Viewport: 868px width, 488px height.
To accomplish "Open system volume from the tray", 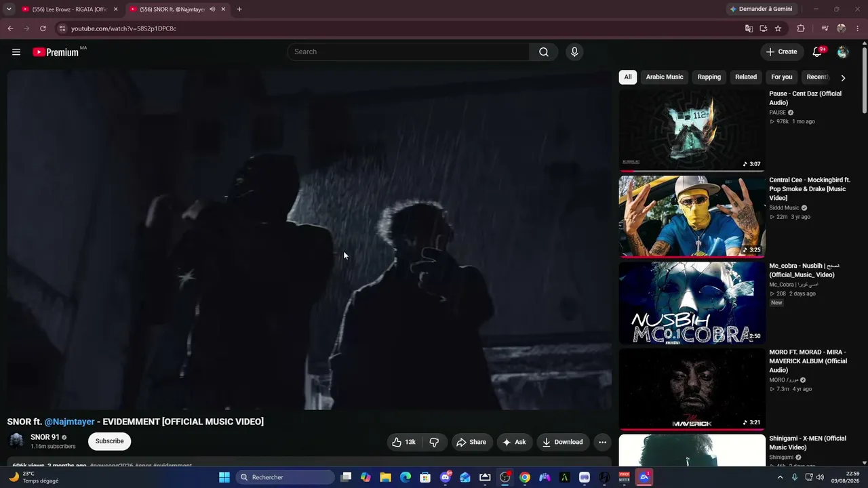I will point(820,477).
